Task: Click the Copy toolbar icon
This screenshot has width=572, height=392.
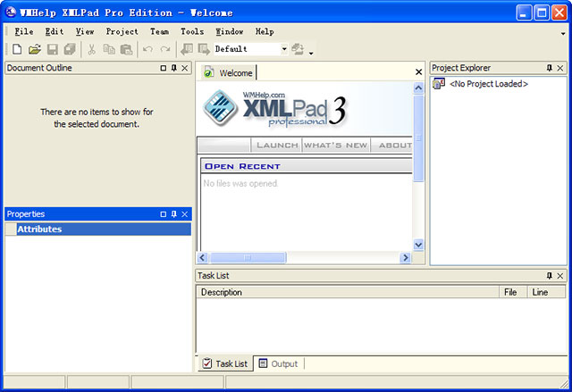Action: tap(109, 49)
